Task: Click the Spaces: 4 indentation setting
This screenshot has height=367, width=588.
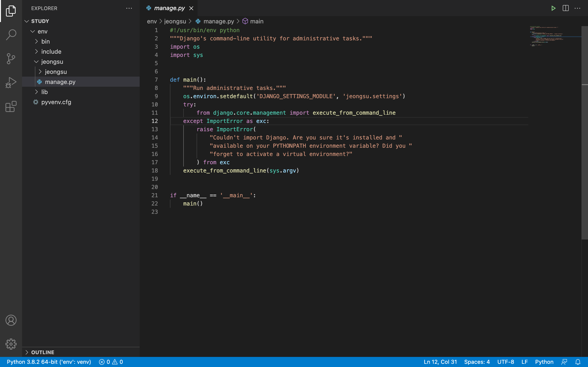Action: coord(477,362)
